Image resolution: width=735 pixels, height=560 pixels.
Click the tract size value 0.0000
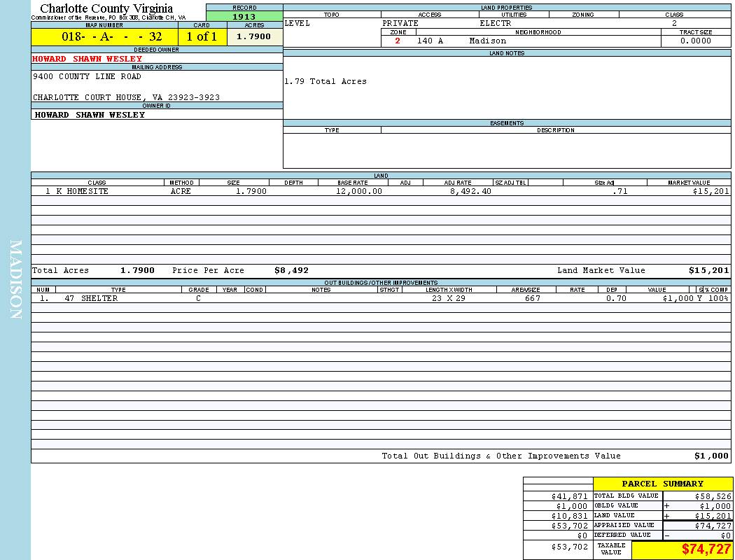(x=695, y=41)
